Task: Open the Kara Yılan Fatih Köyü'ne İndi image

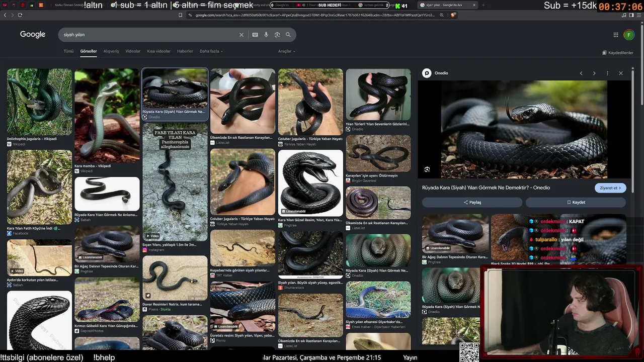Action: 39,187
